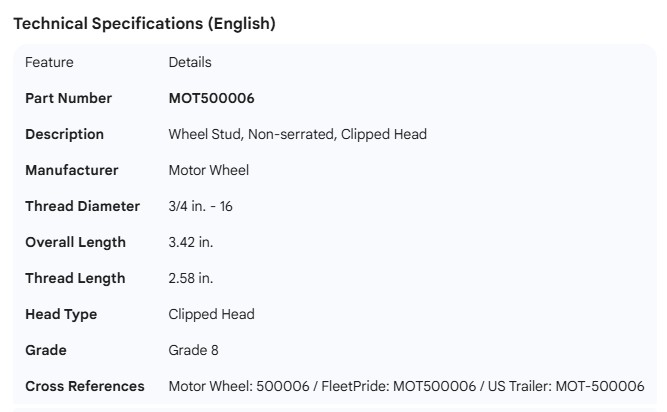Select the Thread Length row label

tap(75, 278)
